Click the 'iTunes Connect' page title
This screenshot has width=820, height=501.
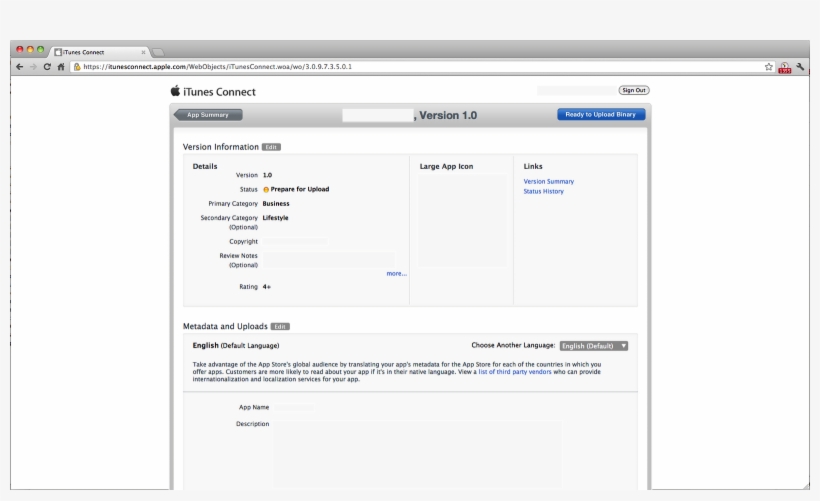(x=219, y=92)
